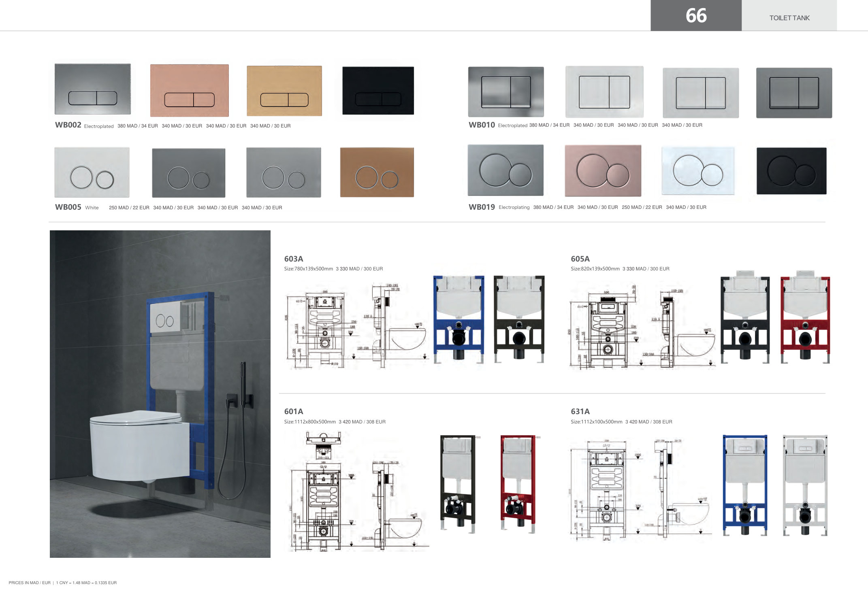This screenshot has width=868, height=589.
Task: Select the WB002 model code text
Action: pyautogui.click(x=68, y=125)
